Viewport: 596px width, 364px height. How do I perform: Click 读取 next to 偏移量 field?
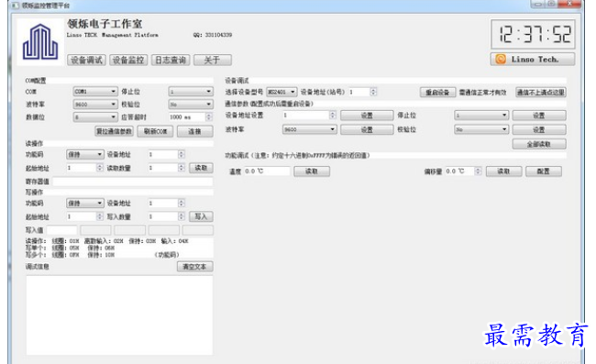(503, 171)
